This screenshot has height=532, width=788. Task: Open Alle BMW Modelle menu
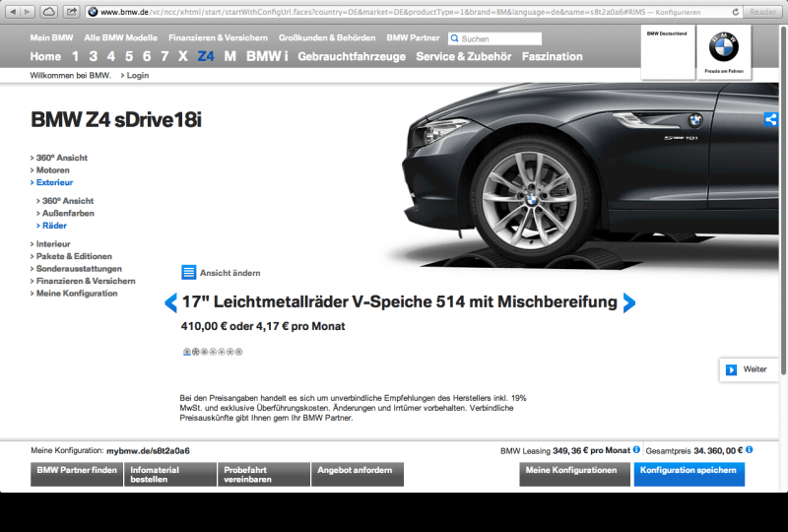[x=120, y=37]
